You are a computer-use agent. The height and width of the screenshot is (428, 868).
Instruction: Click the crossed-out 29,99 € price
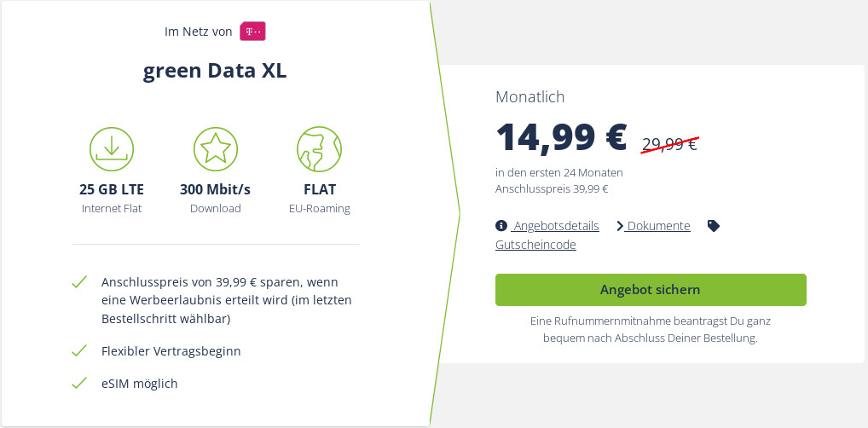[669, 144]
